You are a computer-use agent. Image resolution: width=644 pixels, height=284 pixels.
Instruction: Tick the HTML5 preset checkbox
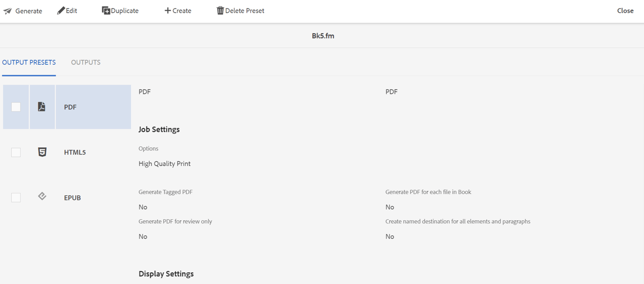coord(16,153)
